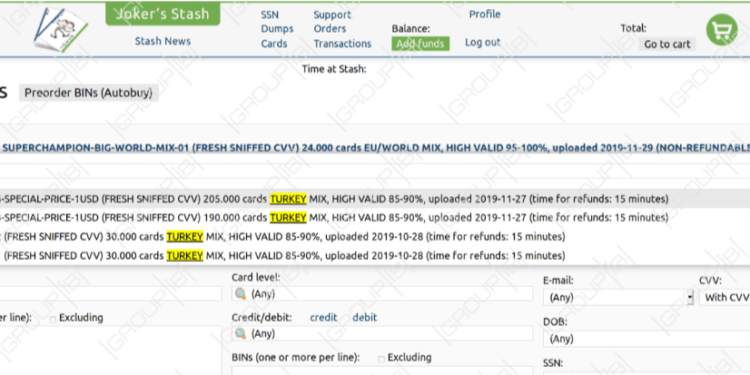The height and width of the screenshot is (375, 750).
Task: Click the green shopping cart icon
Action: pos(722,30)
